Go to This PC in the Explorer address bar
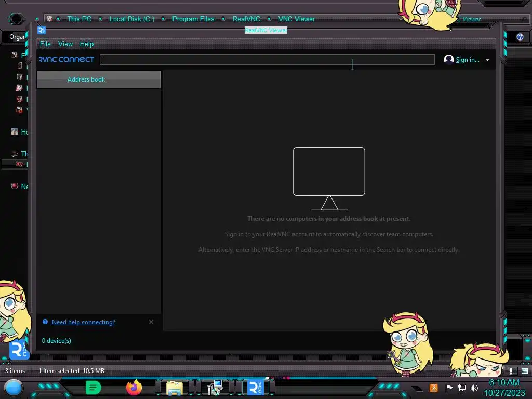 point(79,19)
